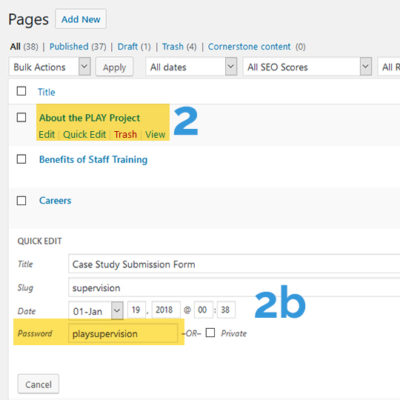Toggle the select-all checkbox beside Title
This screenshot has width=400, height=400.
click(21, 91)
